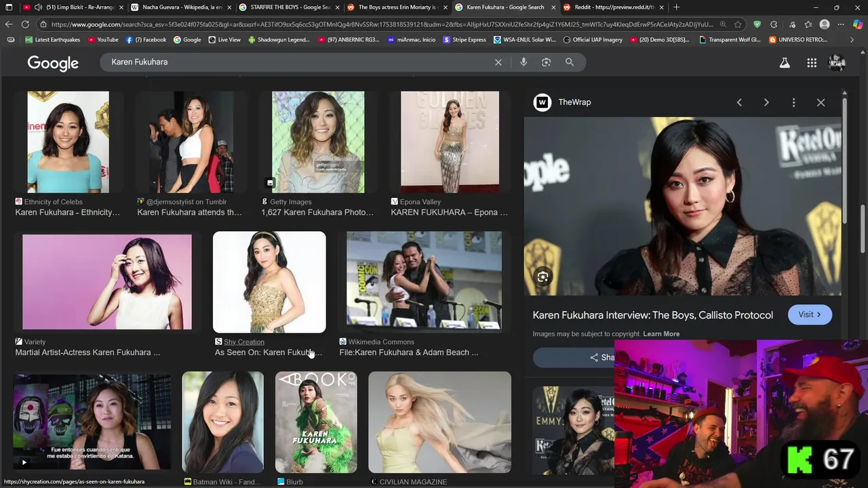The width and height of the screenshot is (868, 488).
Task: Switch to the Nacha Guevara Wikipedia tab
Action: [x=181, y=7]
